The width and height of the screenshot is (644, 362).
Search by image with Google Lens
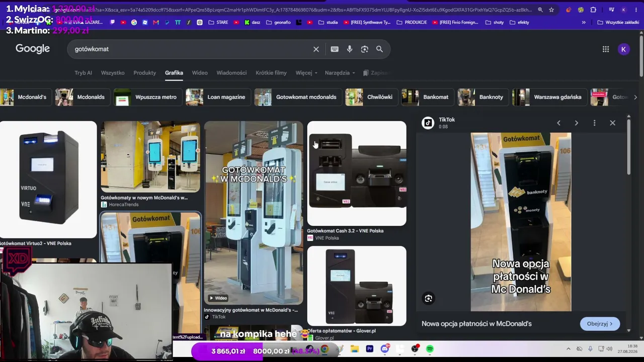click(365, 49)
